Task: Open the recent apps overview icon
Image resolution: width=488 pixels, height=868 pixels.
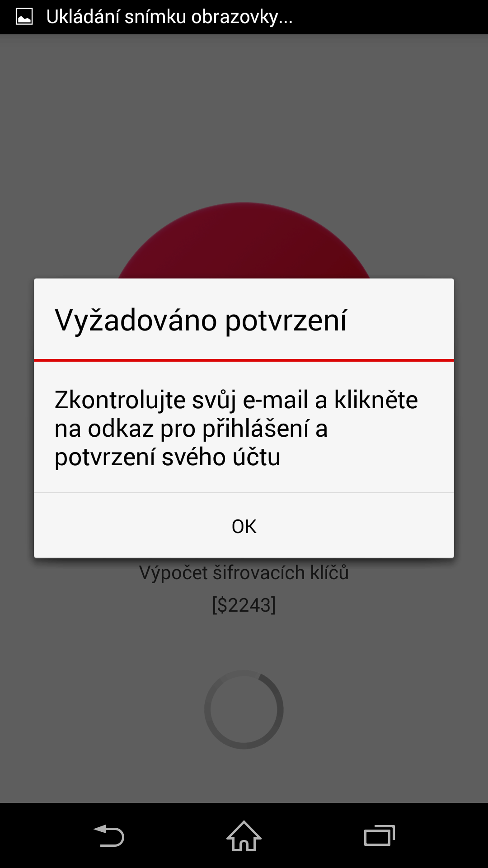Action: [380, 835]
